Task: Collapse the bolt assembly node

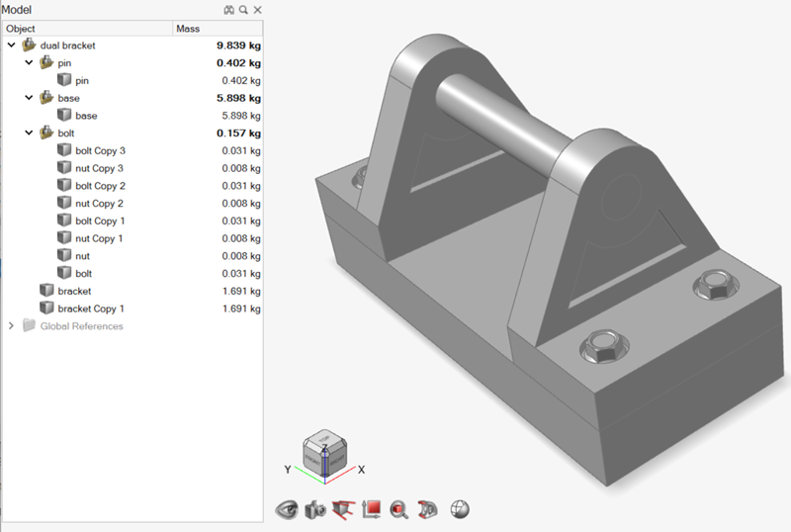Action: tap(30, 133)
